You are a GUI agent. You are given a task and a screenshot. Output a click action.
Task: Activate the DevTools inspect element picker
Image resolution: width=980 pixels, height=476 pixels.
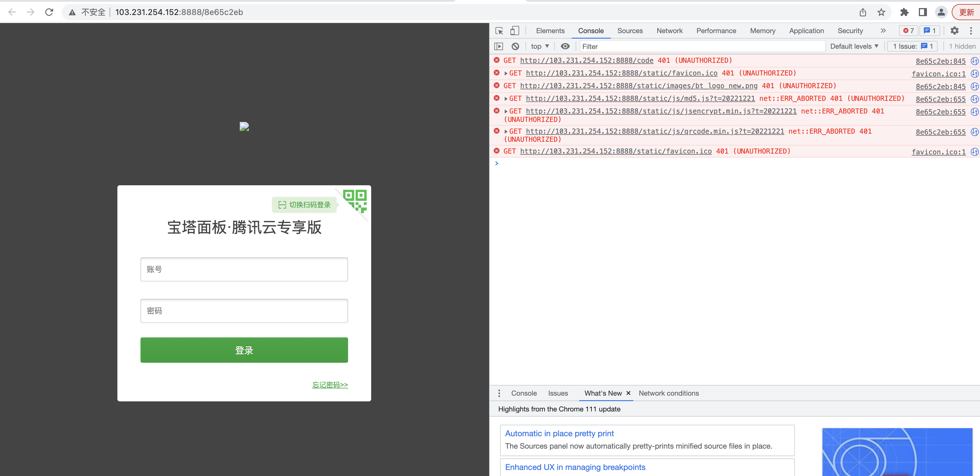[x=499, y=31]
